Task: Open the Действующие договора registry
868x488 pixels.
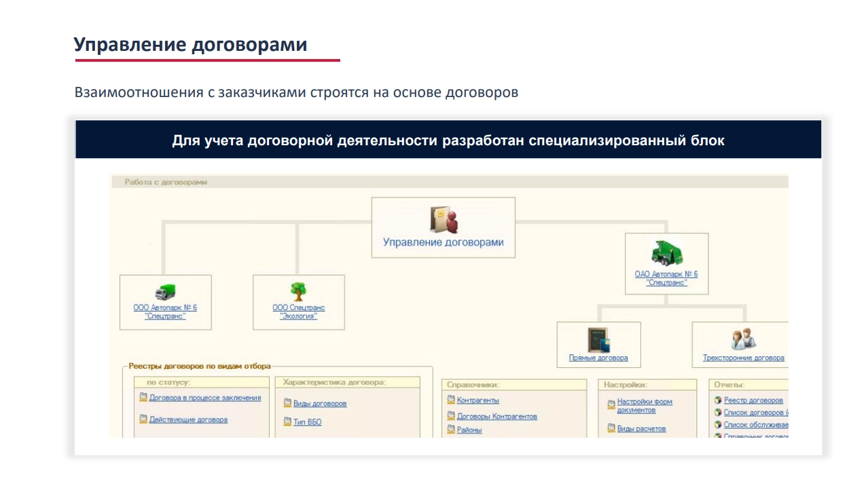Action: coord(188,419)
